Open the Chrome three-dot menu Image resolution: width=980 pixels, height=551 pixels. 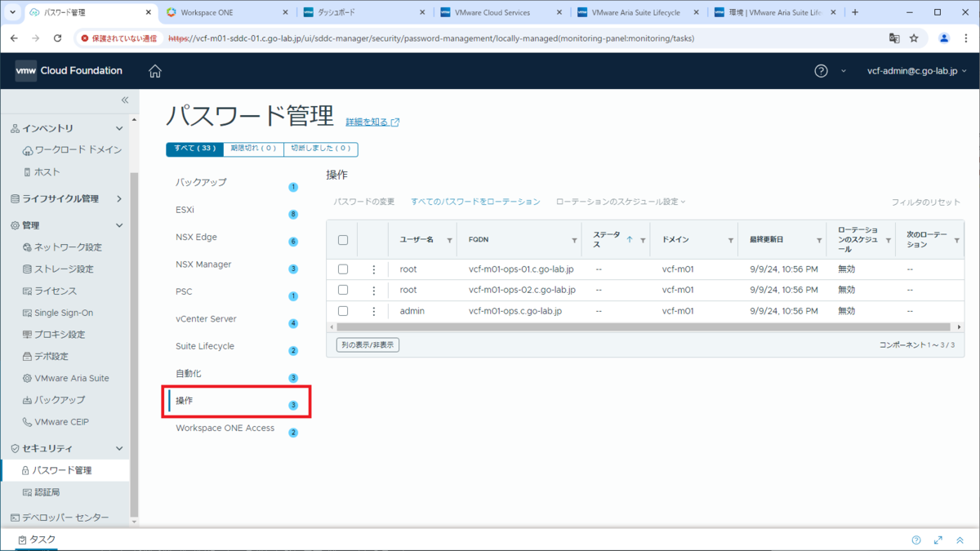(967, 38)
